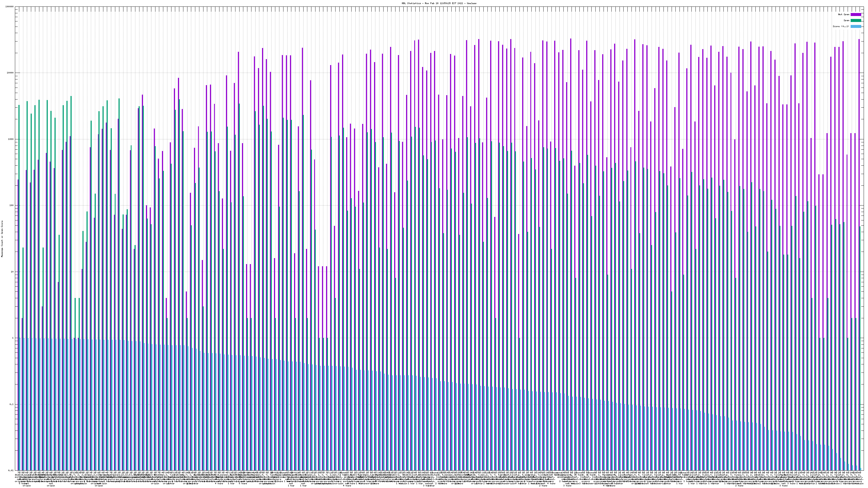Click the 0.01 y-axis tick label
The image size is (868, 488).
point(11,470)
